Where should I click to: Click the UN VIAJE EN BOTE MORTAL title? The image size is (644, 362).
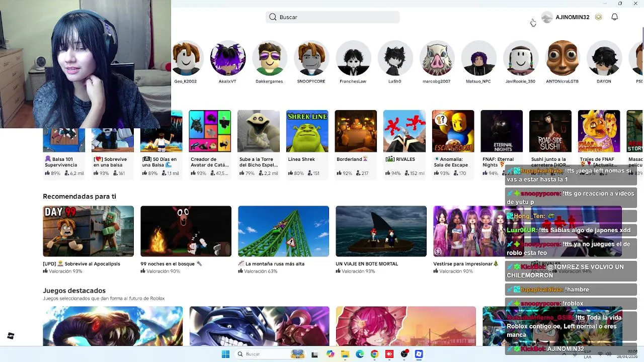click(367, 264)
